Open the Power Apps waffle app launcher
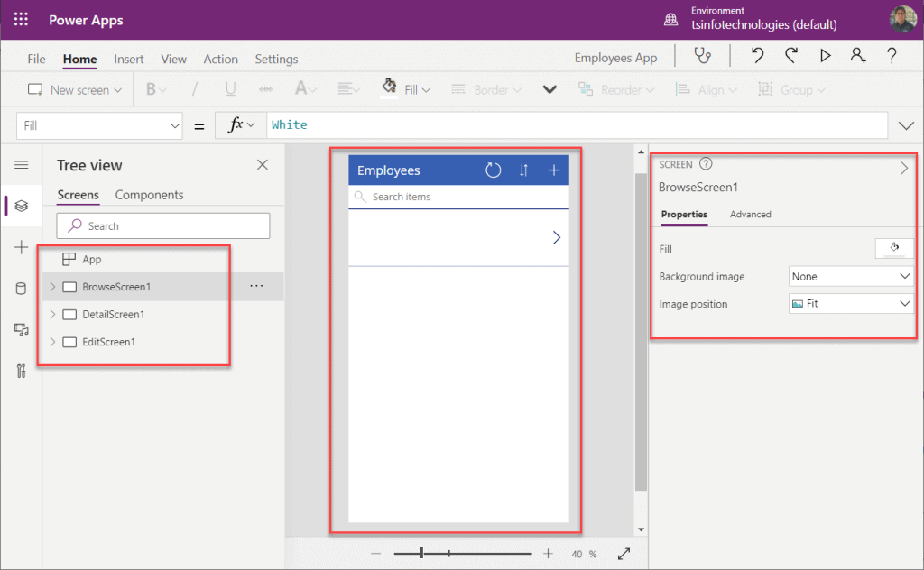924x570 pixels. [22, 20]
